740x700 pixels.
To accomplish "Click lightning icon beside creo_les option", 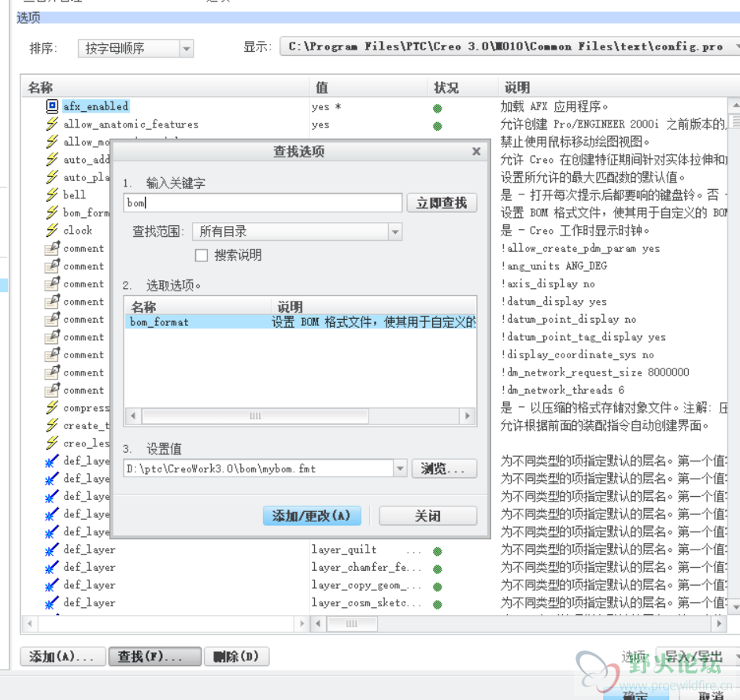I will pos(52,443).
